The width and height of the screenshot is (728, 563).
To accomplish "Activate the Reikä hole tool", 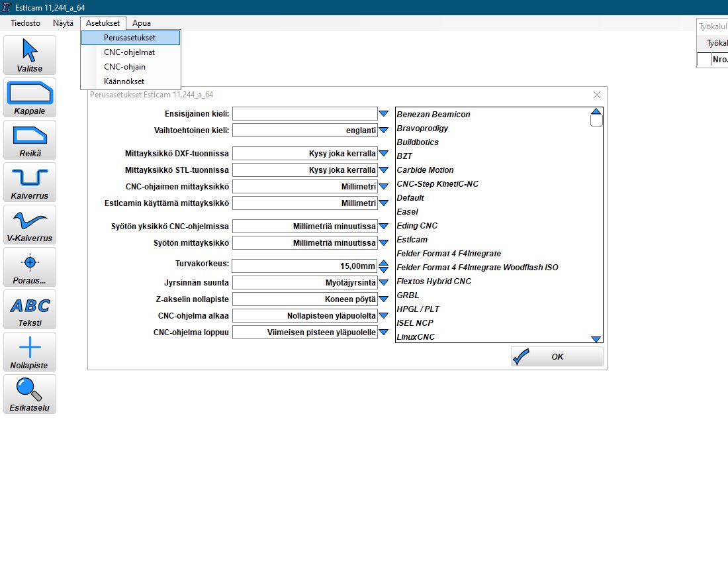I will (30, 140).
